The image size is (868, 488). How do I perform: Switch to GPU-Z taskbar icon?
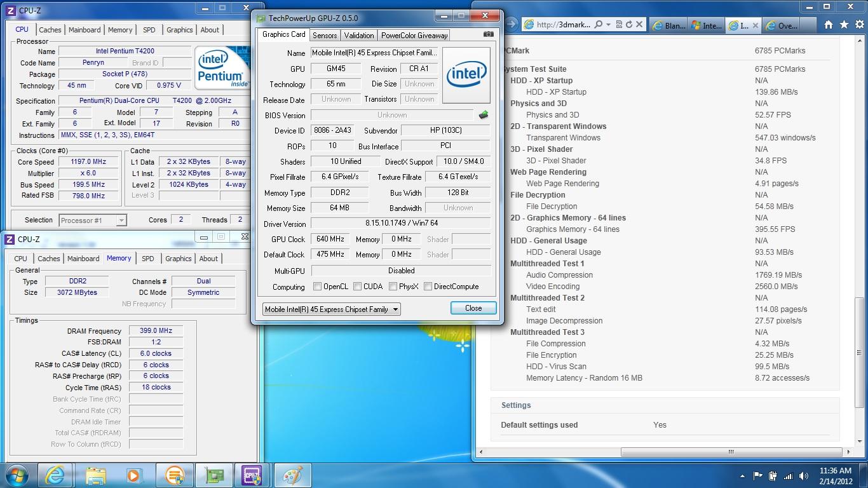pos(214,475)
